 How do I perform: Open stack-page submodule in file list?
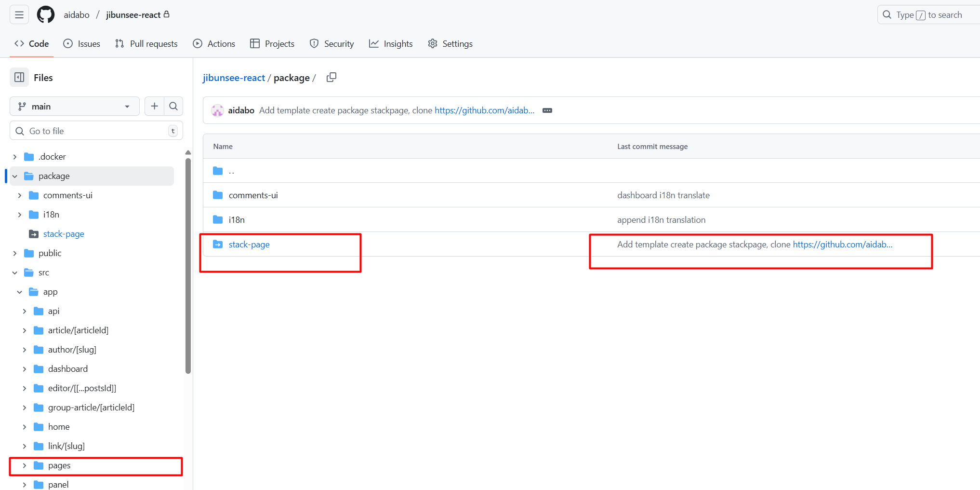tap(249, 245)
